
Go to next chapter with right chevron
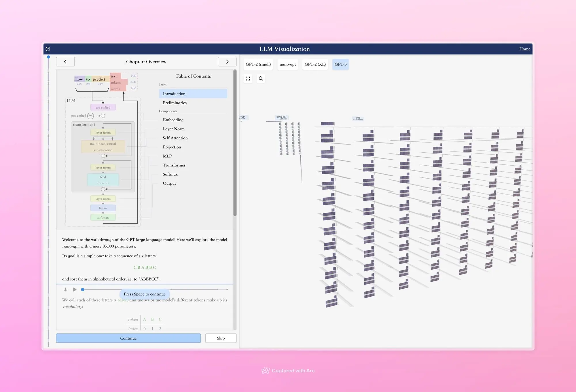coord(227,62)
